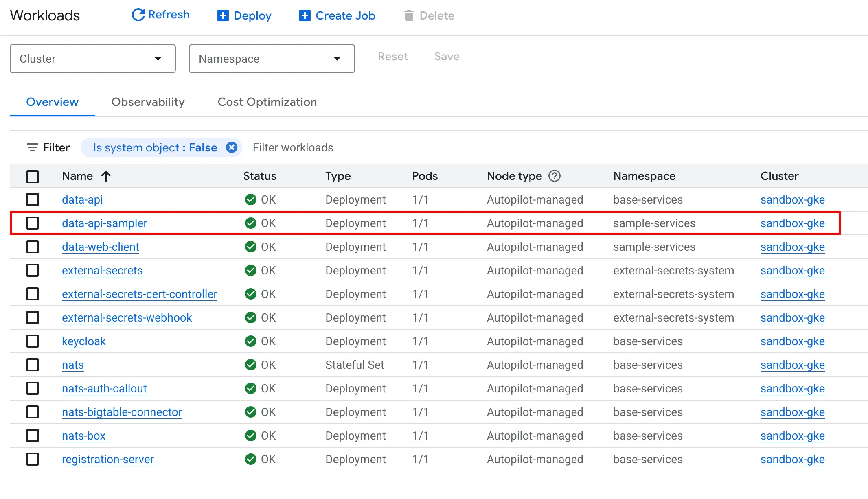The image size is (868, 499).
Task: Click the Create Job plus icon
Action: 305,15
